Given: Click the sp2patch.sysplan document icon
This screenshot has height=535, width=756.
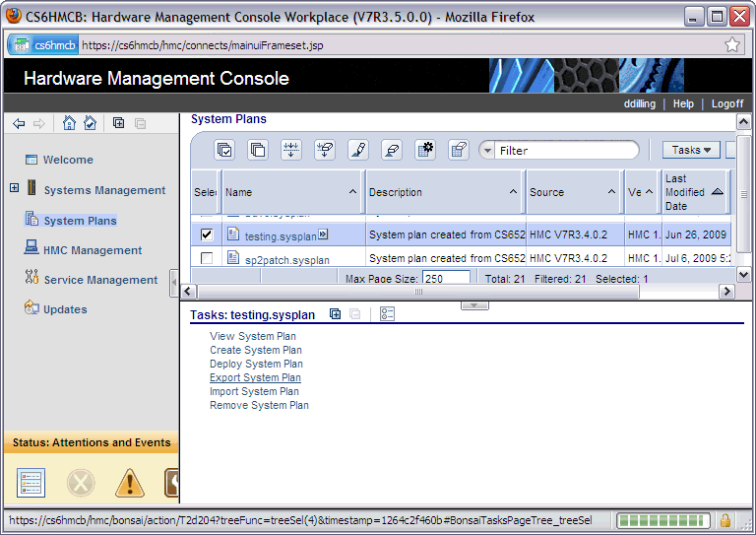Looking at the screenshot, I should [x=233, y=257].
